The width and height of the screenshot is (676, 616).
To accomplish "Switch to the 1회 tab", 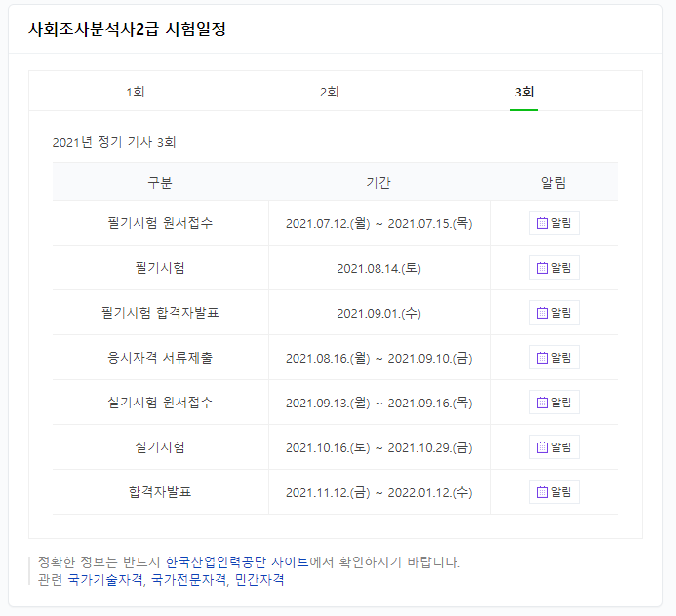I will 135,92.
